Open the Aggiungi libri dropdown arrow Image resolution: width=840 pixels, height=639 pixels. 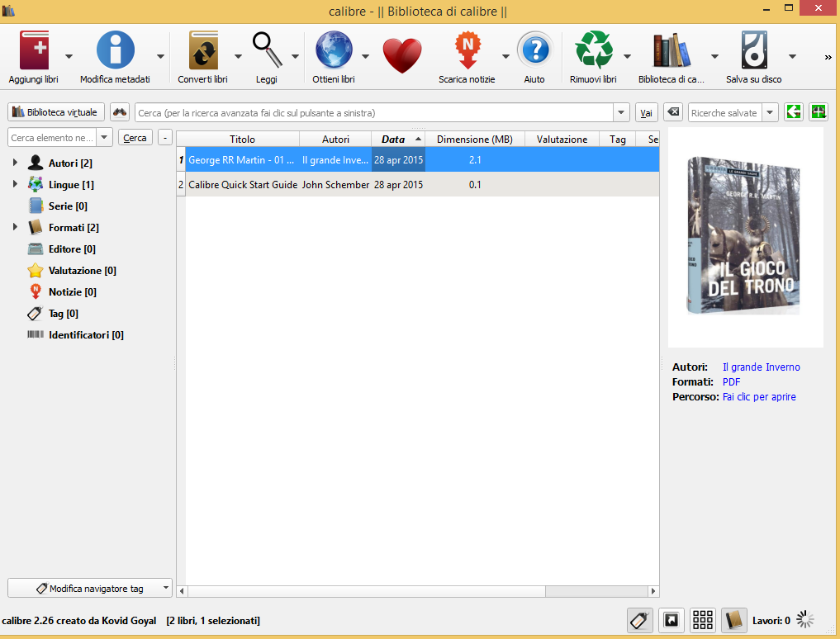[x=69, y=56]
